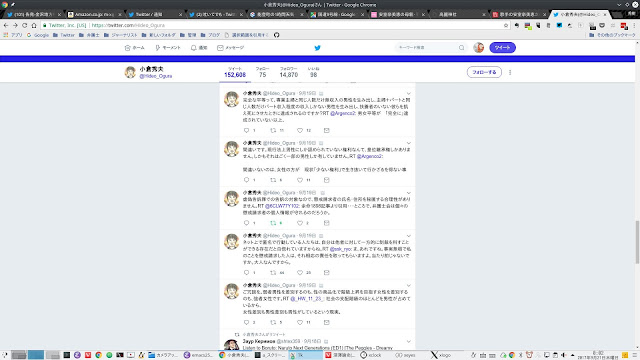
Task: Click the direct message icon on tweet mentioning @_HW_11_23_
Action: pos(327,322)
